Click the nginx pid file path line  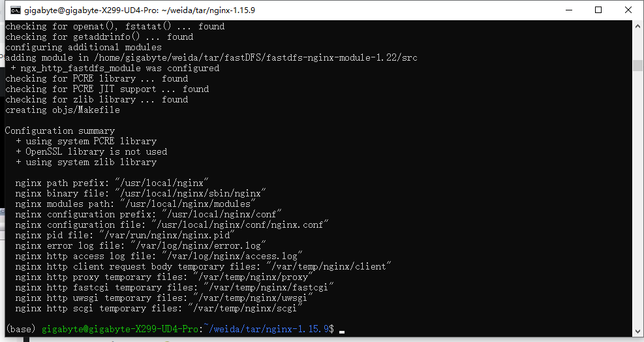(125, 235)
